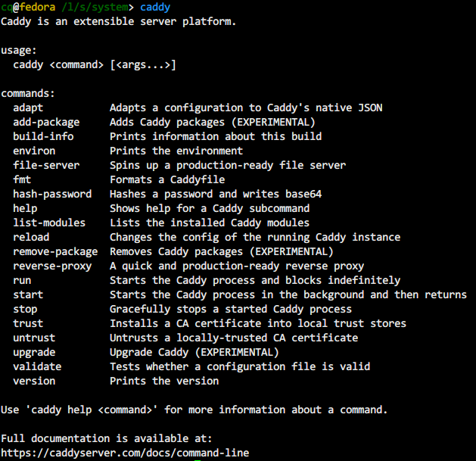Click 'Prints the environment' description
476x461 pixels.
(x=176, y=151)
